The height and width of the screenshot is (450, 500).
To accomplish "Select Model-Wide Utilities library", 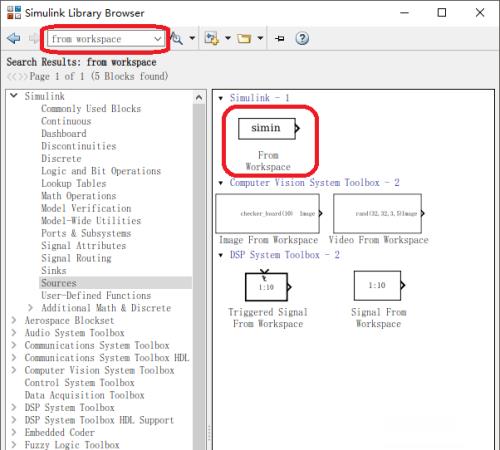I will click(91, 221).
